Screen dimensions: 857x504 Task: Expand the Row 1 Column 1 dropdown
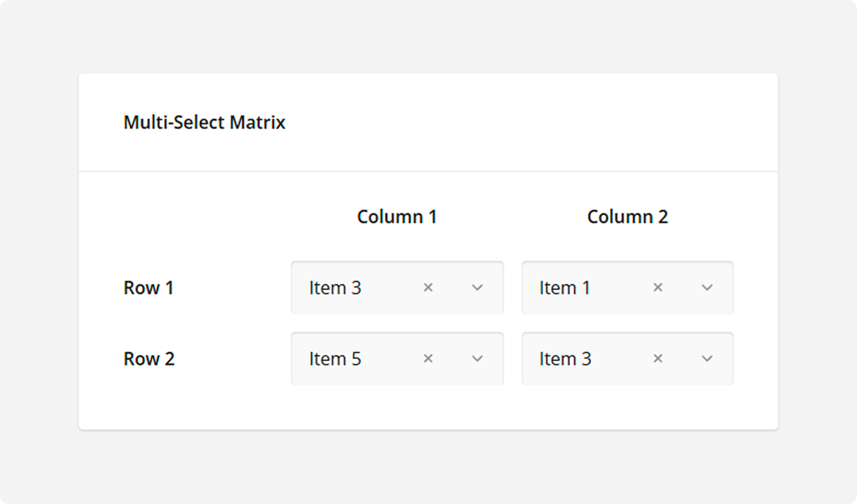coord(477,288)
